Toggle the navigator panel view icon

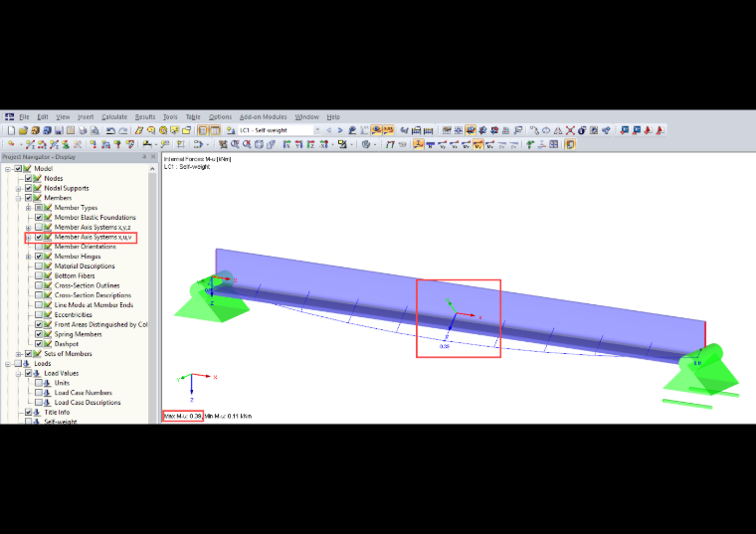click(x=203, y=130)
